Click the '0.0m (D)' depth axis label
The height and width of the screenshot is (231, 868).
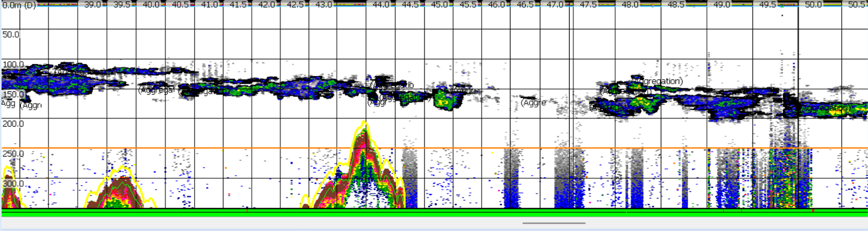19,5
